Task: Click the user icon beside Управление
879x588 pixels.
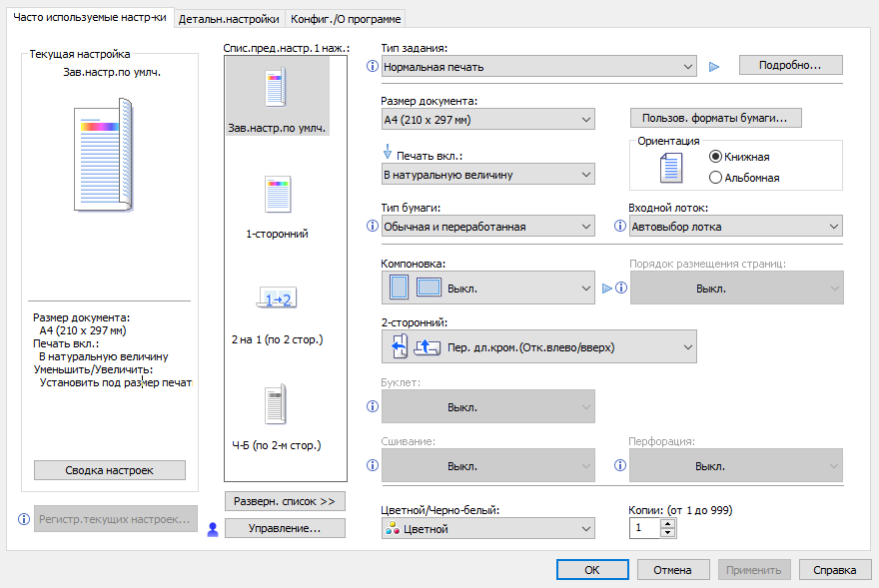Action: coord(212,529)
